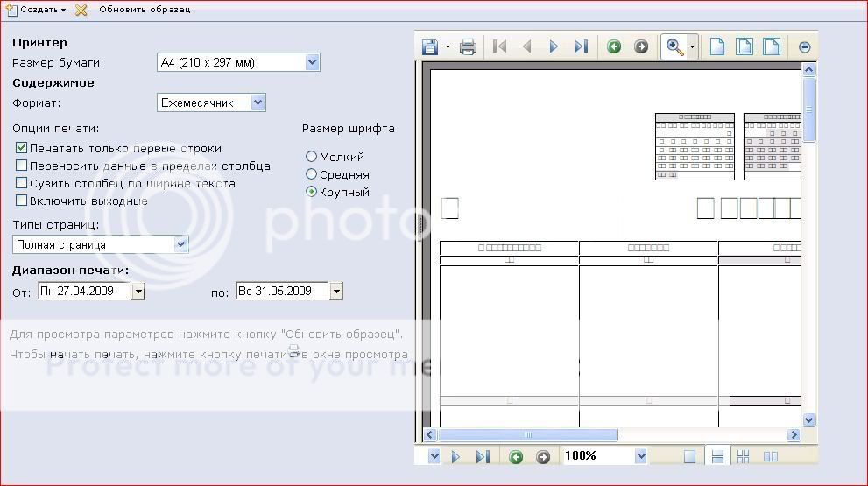Expand the 'Ежемесячник' format dropdown
The width and height of the screenshot is (868, 486).
pos(258,102)
